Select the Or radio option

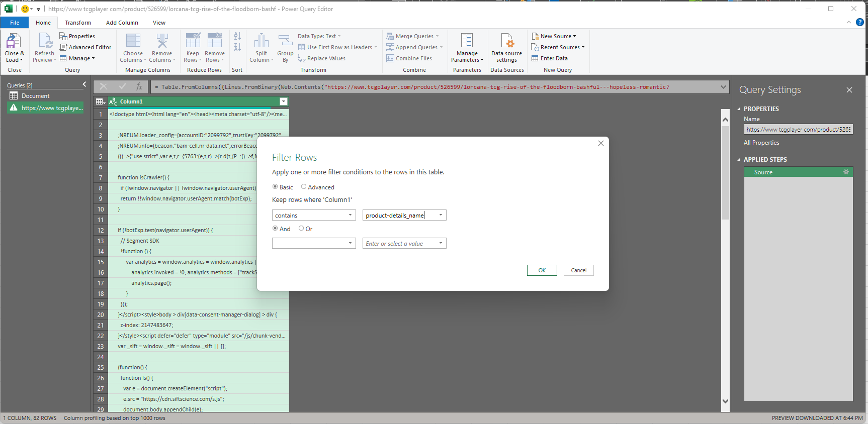tap(301, 229)
